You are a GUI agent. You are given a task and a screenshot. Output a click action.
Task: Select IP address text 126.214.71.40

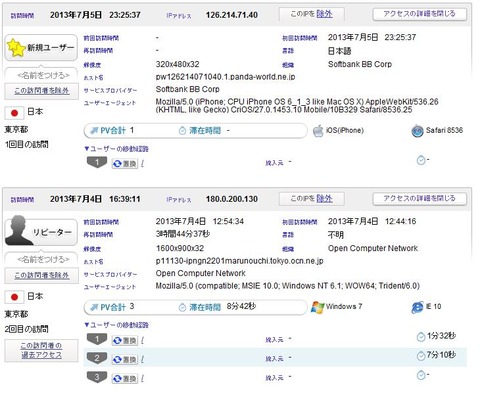pos(232,15)
